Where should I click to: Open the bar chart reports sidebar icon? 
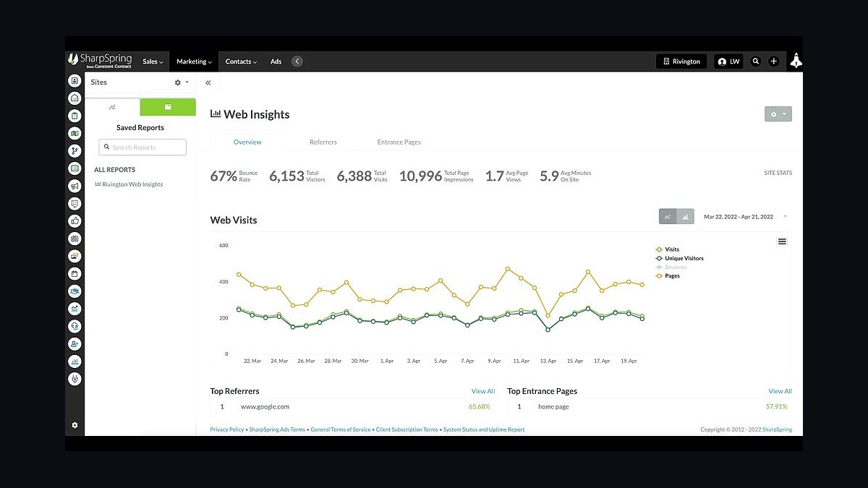click(x=75, y=361)
